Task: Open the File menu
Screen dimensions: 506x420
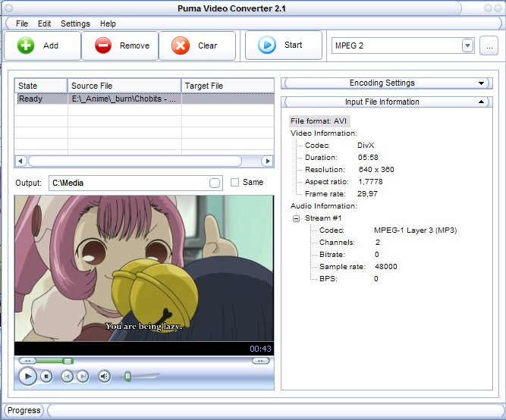Action: pos(22,24)
